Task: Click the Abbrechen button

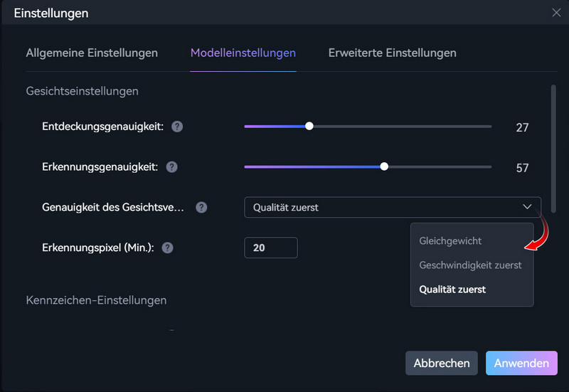Action: tap(441, 363)
